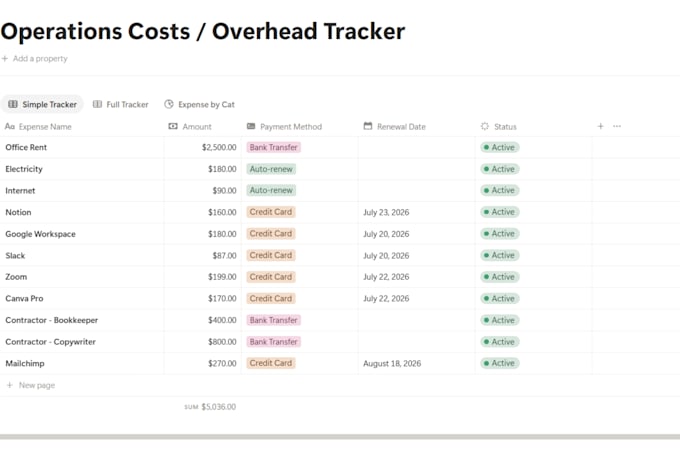Click Canva Pro's July 22, 2026 date
680x459 pixels.
click(x=386, y=298)
